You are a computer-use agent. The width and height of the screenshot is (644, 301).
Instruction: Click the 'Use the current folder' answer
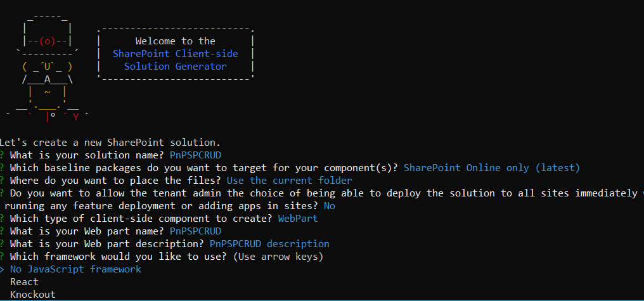click(x=289, y=181)
